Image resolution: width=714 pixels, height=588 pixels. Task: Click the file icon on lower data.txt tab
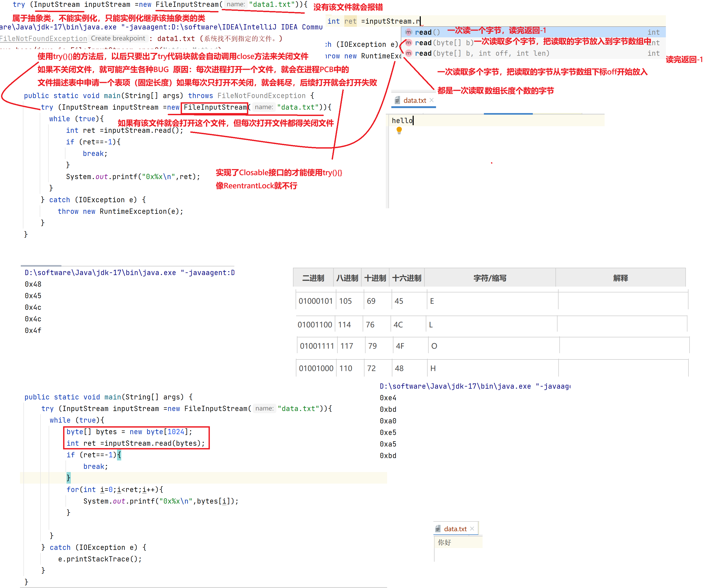point(438,529)
